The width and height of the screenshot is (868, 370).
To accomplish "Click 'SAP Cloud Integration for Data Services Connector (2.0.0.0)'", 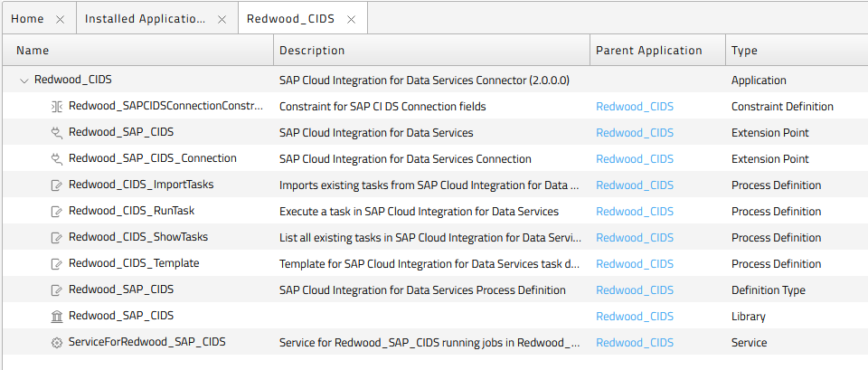I will 425,81.
